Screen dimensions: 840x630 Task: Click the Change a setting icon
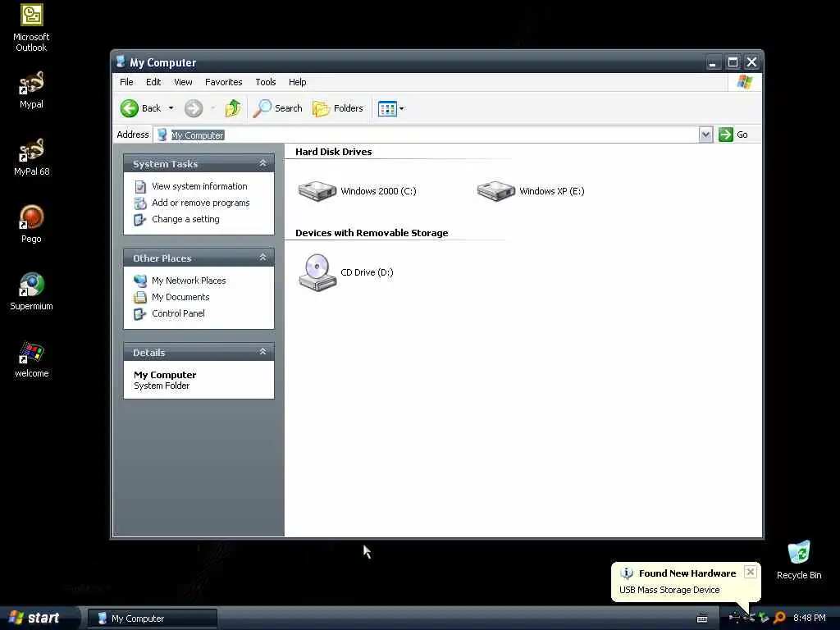pyautogui.click(x=139, y=220)
